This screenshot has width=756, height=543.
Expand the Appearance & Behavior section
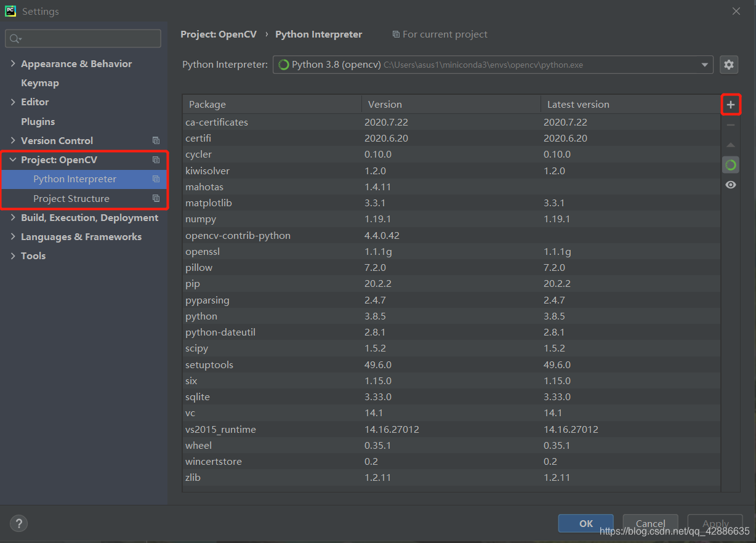pos(13,64)
